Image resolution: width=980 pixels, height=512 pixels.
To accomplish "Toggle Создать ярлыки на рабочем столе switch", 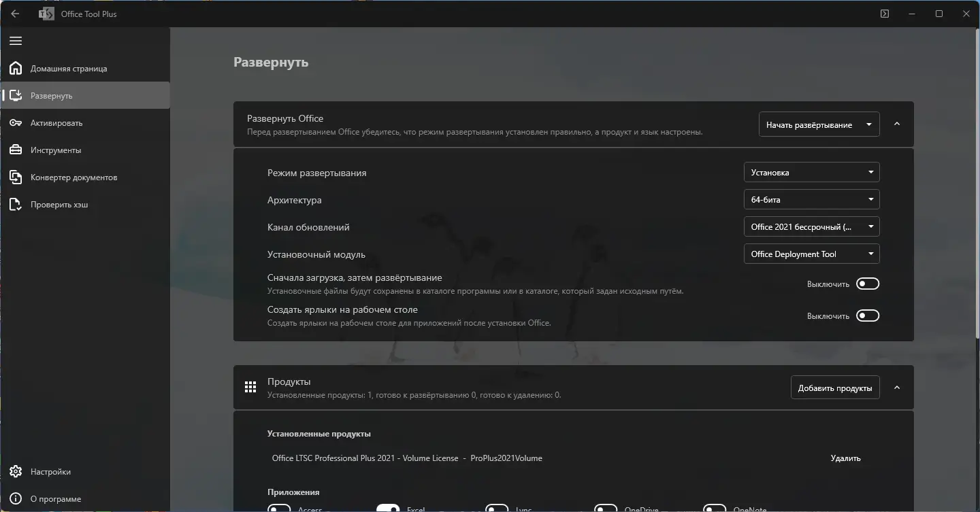I will coord(868,315).
